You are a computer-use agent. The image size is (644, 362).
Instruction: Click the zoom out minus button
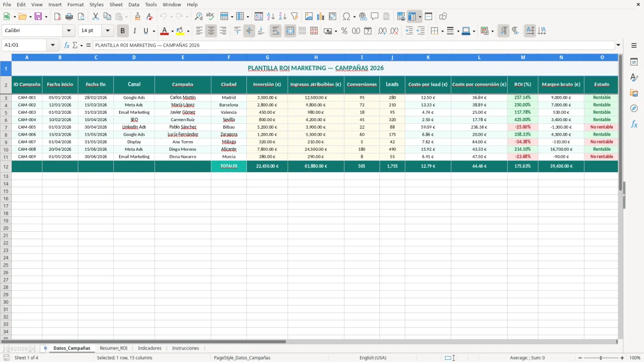[x=580, y=358]
